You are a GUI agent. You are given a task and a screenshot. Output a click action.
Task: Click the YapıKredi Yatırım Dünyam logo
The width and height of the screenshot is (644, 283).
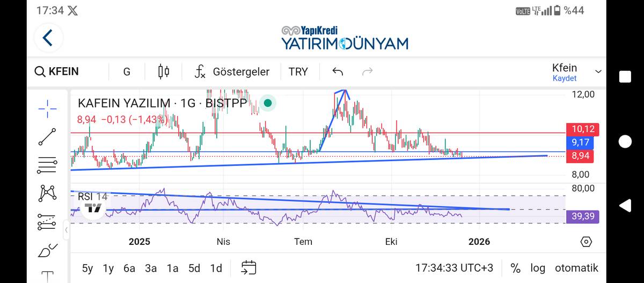tap(345, 38)
